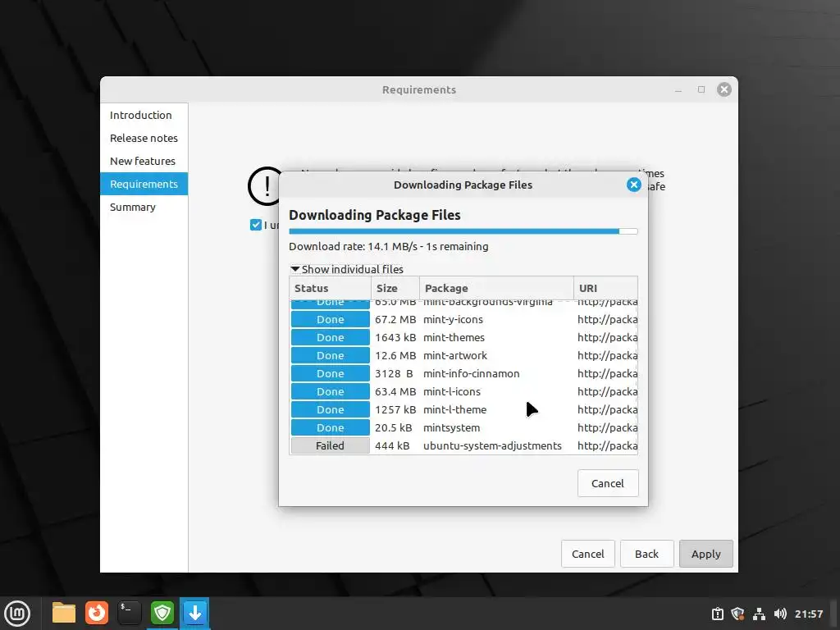Open the 21:57 clock calendar
This screenshot has height=630, width=840.
click(809, 614)
